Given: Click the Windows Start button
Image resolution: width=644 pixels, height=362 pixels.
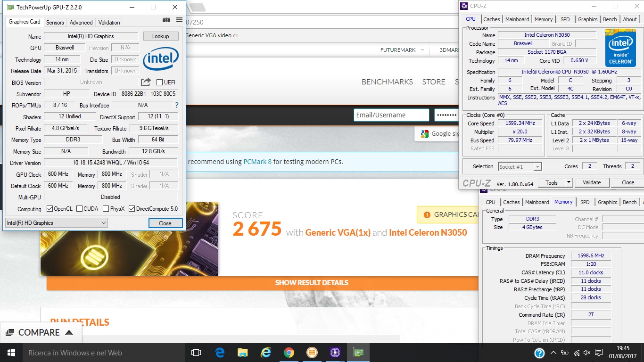Looking at the screenshot, I should tap(11, 353).
